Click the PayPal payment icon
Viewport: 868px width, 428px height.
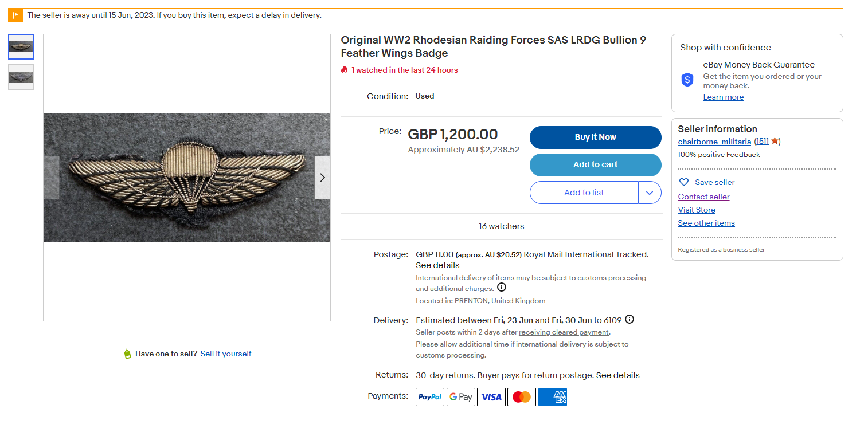[430, 397]
